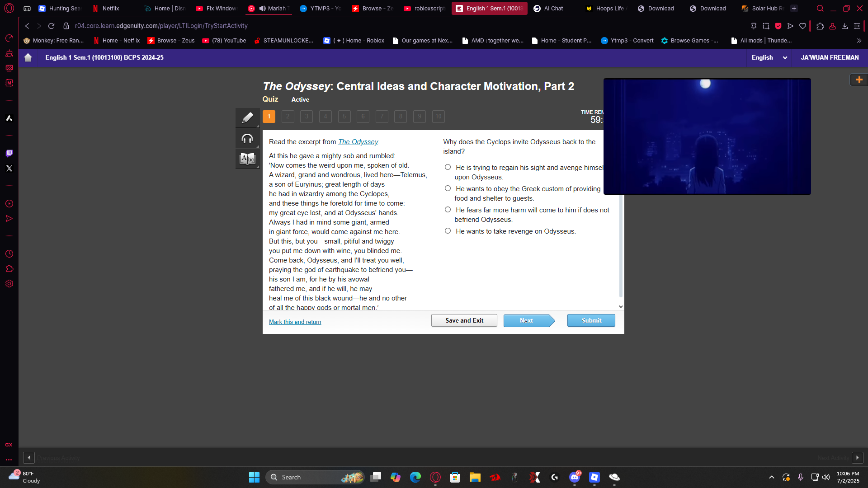Open the weather widget showing 80°F
Image resolution: width=868 pixels, height=488 pixels.
pos(25,477)
